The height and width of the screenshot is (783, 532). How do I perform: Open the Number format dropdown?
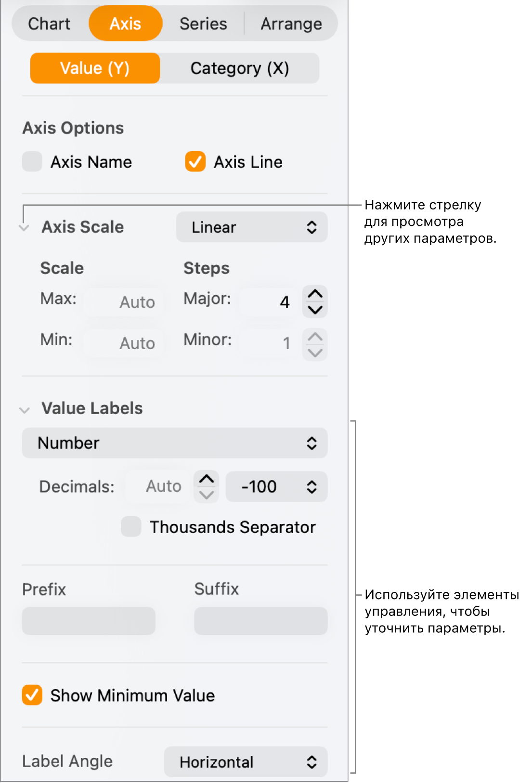point(174,443)
